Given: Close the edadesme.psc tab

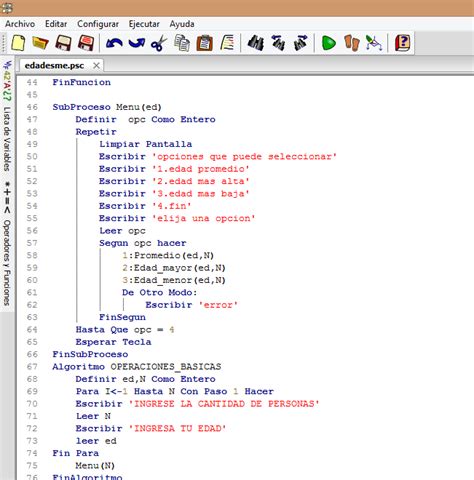Looking at the screenshot, I should (96, 66).
